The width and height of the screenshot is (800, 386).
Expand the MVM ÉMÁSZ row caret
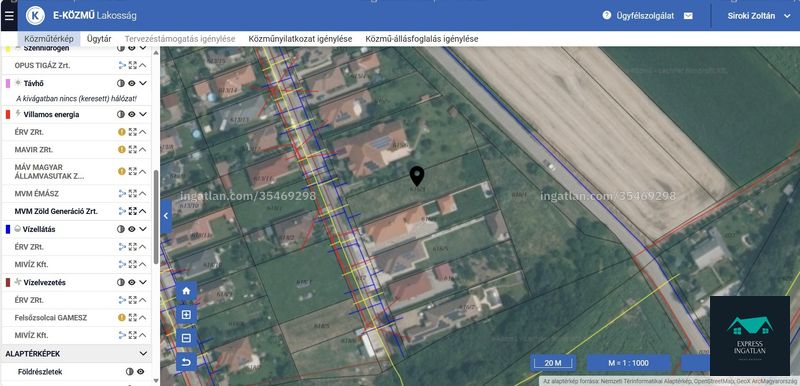(143, 193)
